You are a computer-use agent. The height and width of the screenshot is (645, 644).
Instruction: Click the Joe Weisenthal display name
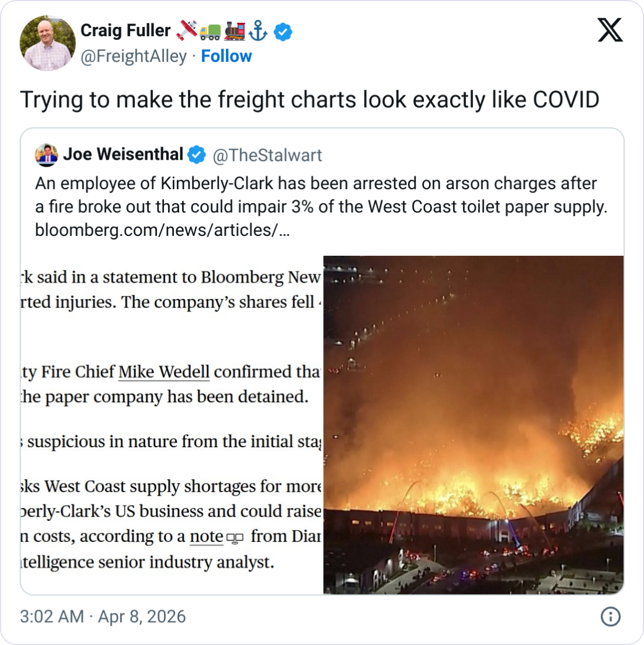click(123, 155)
